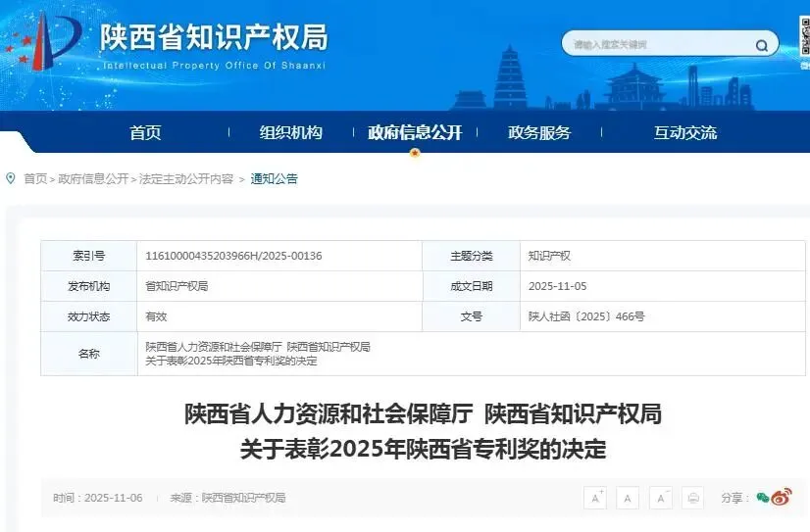Click the 通知公告 breadcrumb link

274,179
